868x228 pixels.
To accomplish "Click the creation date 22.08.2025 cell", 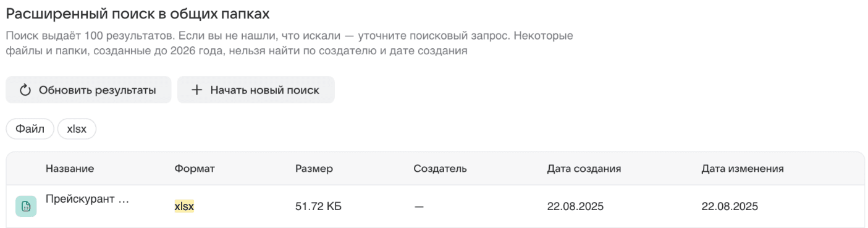I will 575,206.
